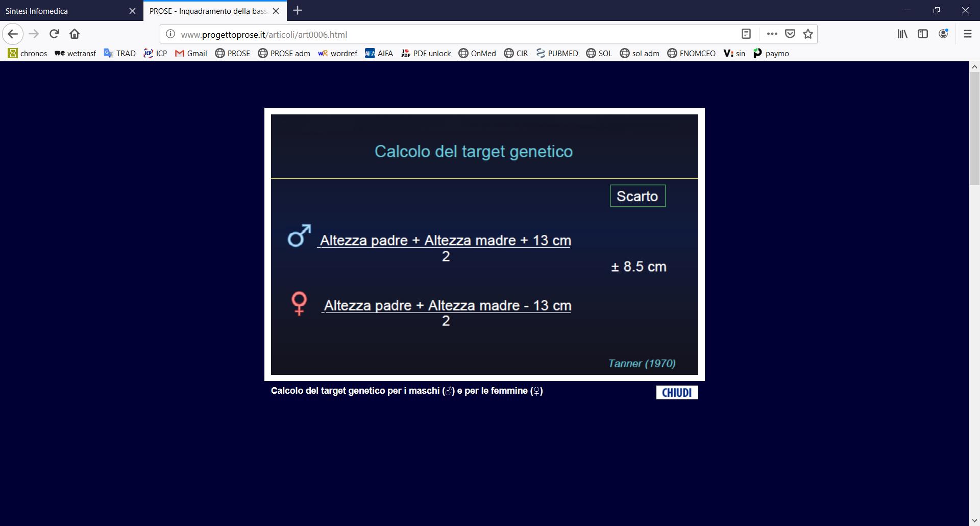The width and height of the screenshot is (980, 526).
Task: Open the Firefox hamburger menu
Action: pyautogui.click(x=967, y=34)
